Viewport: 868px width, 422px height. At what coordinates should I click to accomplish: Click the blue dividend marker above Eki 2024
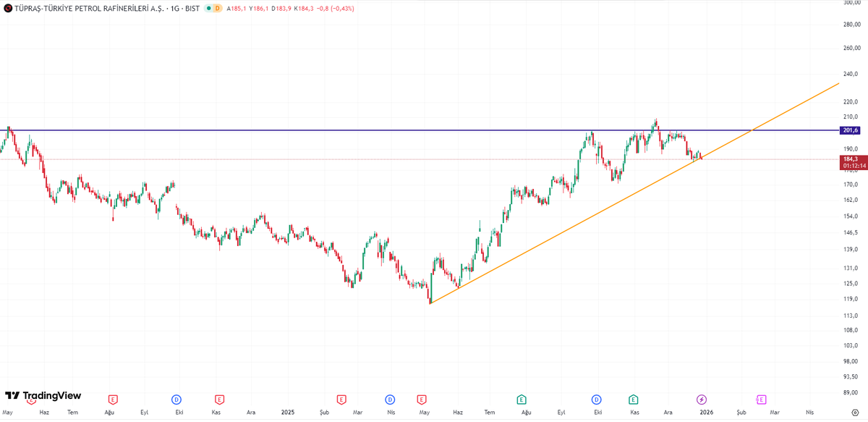(x=176, y=399)
